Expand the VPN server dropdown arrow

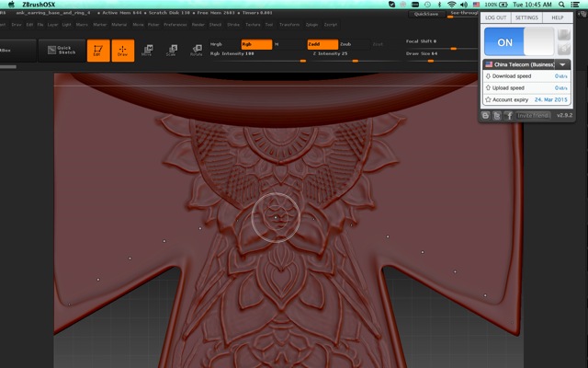pos(562,64)
